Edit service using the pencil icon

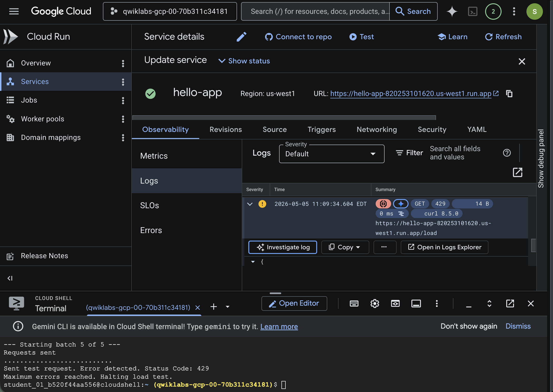[241, 37]
